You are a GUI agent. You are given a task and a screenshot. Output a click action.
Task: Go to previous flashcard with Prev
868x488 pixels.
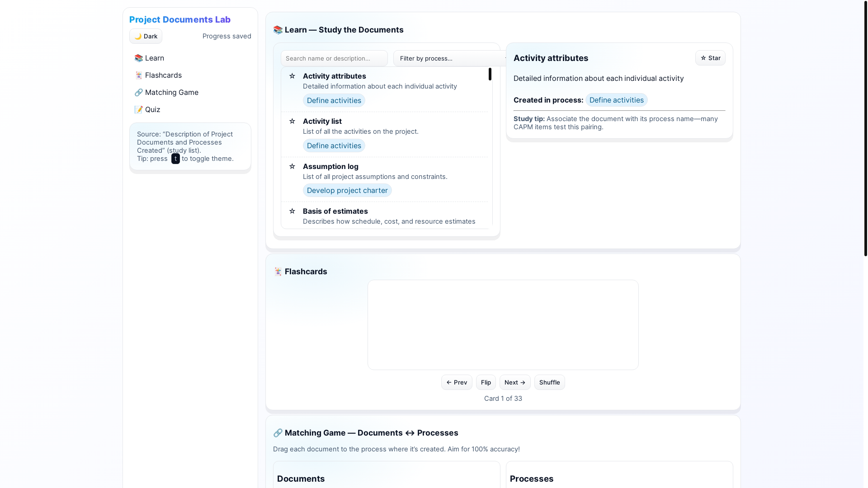tap(457, 382)
